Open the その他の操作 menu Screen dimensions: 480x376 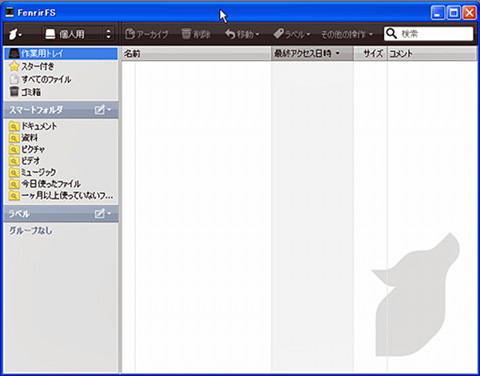tap(347, 34)
